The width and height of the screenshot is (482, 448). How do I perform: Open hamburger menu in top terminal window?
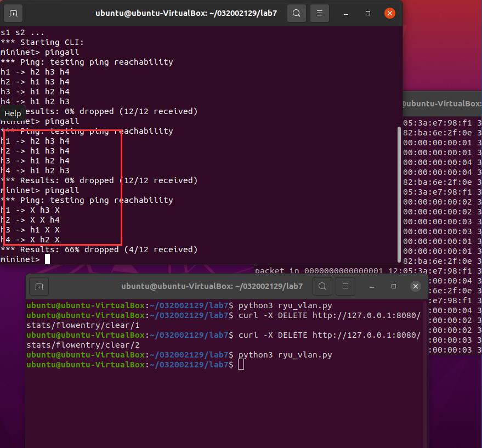(x=320, y=13)
